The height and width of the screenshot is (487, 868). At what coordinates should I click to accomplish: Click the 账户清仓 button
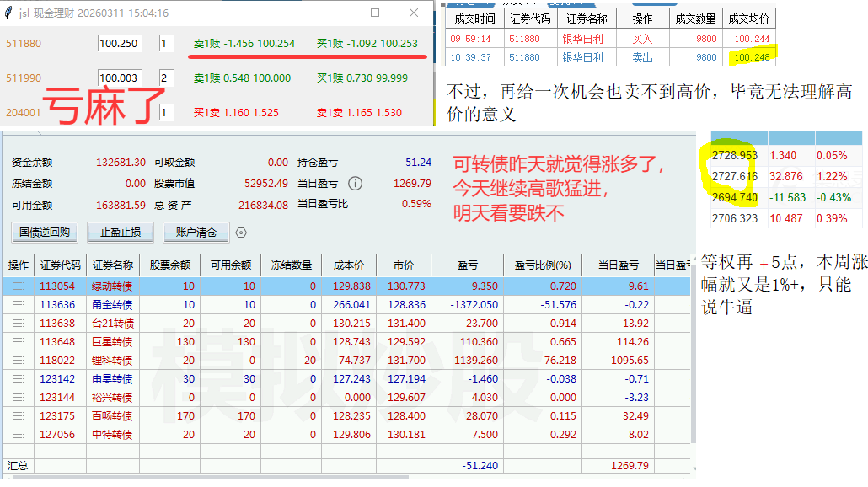(196, 233)
